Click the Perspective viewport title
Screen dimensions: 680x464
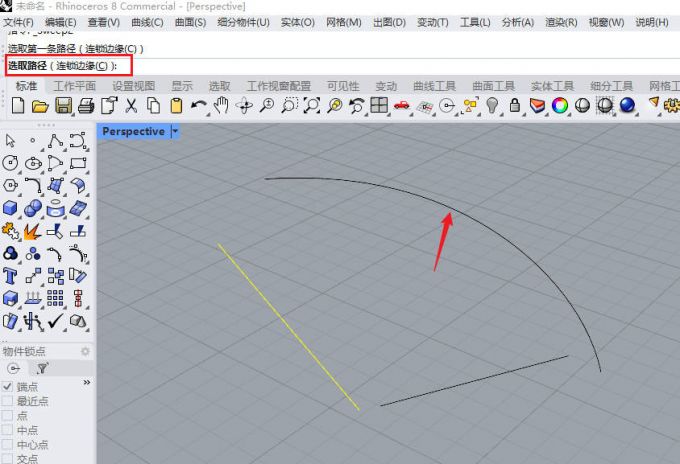134,131
